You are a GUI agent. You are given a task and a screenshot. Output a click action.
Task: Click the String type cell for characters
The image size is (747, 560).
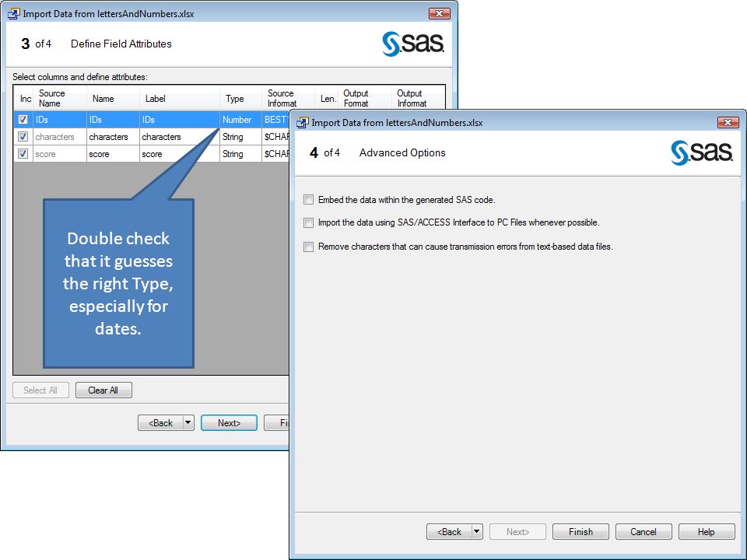tap(240, 137)
